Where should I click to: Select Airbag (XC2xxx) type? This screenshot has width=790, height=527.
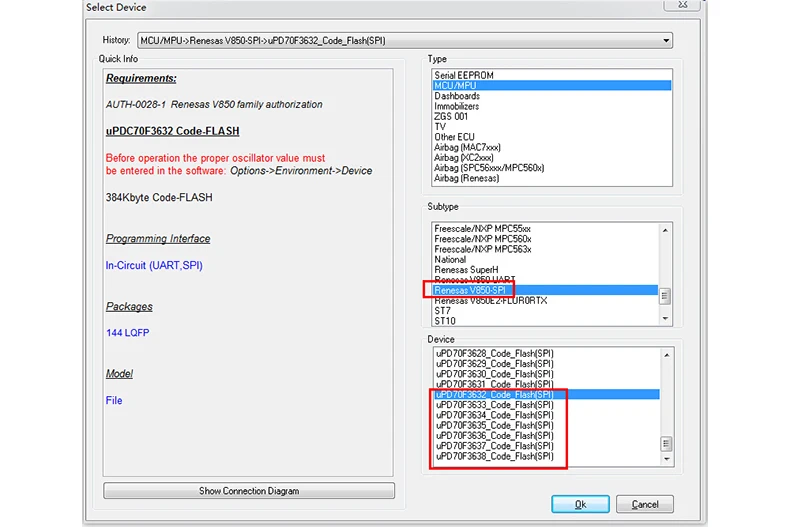point(552,158)
